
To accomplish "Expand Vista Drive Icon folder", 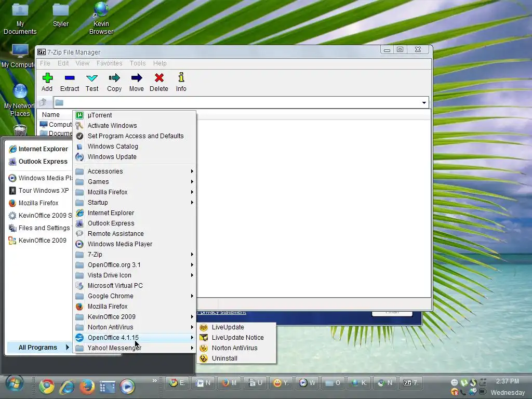I will click(x=135, y=275).
